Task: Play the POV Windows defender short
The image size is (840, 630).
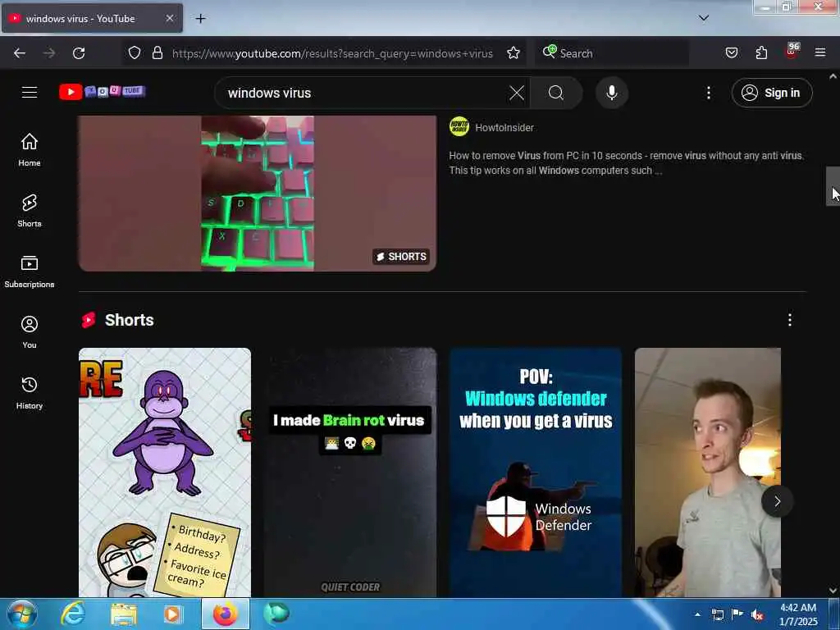Action: click(536, 472)
